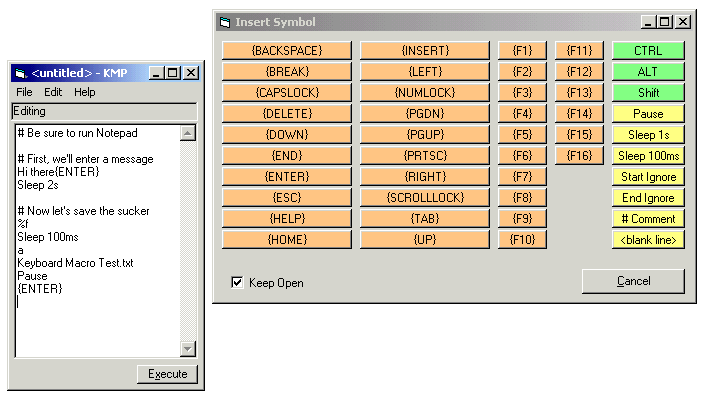The width and height of the screenshot is (703, 397).
Task: Click the KMP window title bar icon
Action: 21,73
